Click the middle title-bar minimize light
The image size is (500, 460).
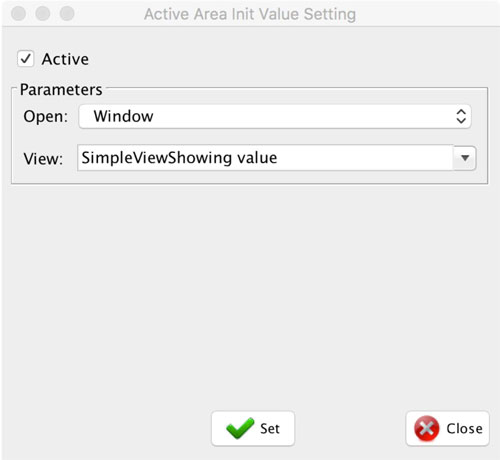point(43,14)
